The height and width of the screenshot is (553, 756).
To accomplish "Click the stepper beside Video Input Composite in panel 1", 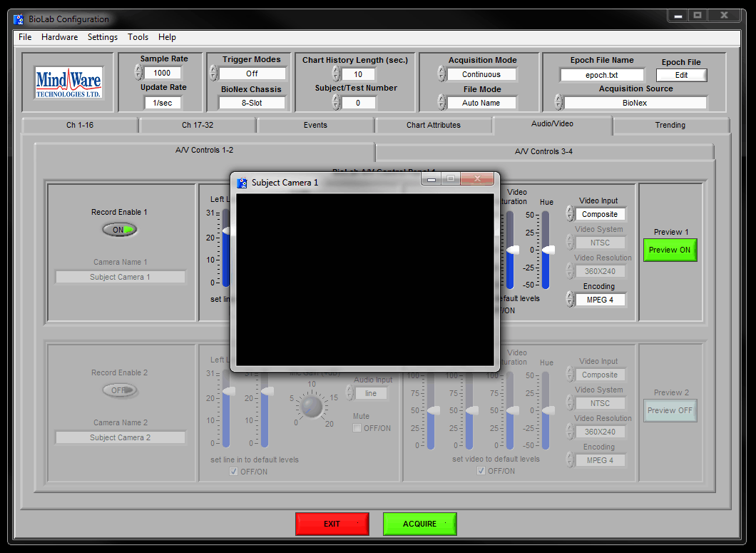I will coord(570,214).
